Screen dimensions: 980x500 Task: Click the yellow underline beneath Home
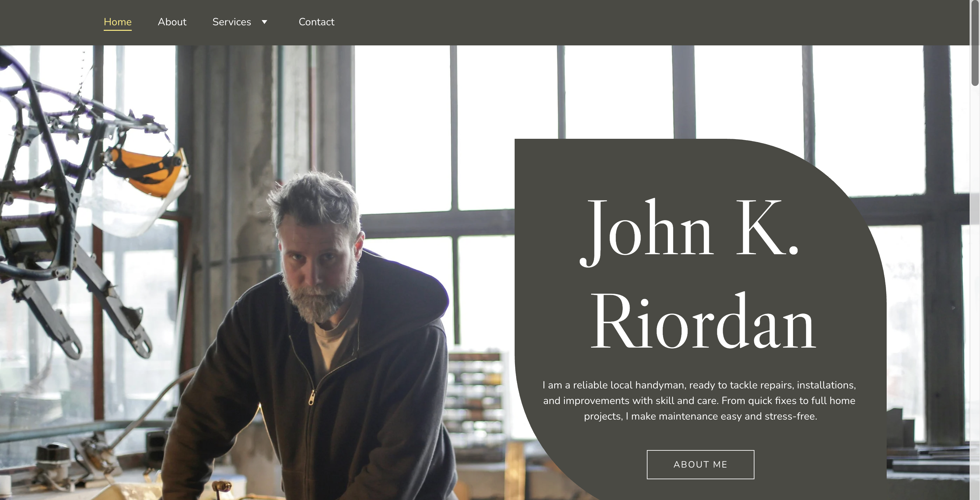point(118,30)
